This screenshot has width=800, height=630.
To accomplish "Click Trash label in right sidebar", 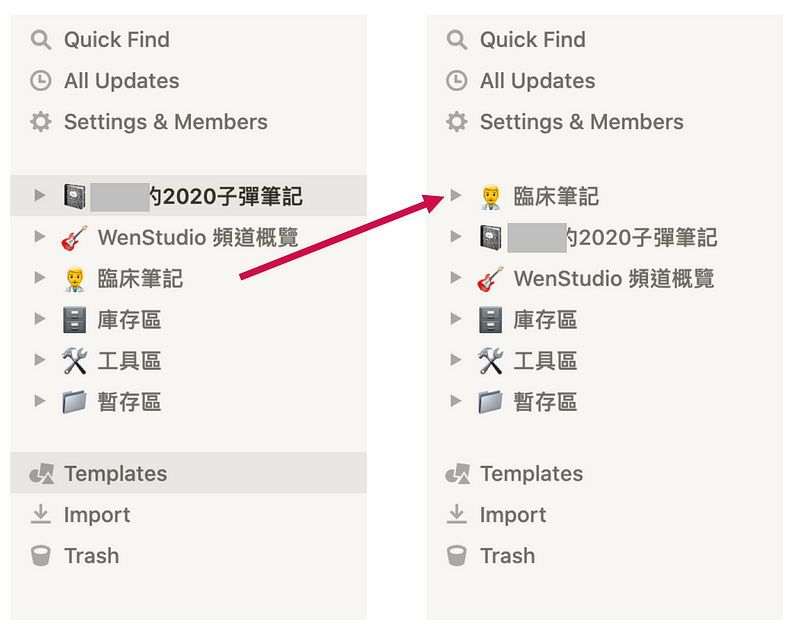I will pyautogui.click(x=508, y=556).
